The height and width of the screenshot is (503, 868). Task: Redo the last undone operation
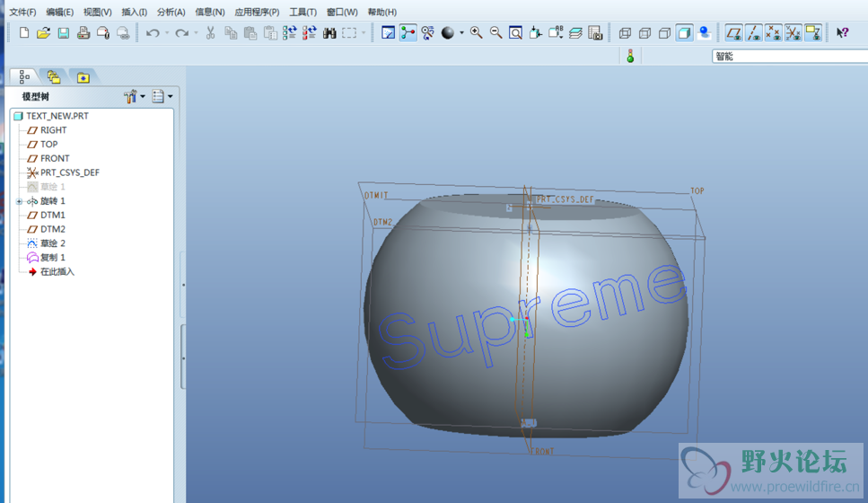tap(181, 33)
